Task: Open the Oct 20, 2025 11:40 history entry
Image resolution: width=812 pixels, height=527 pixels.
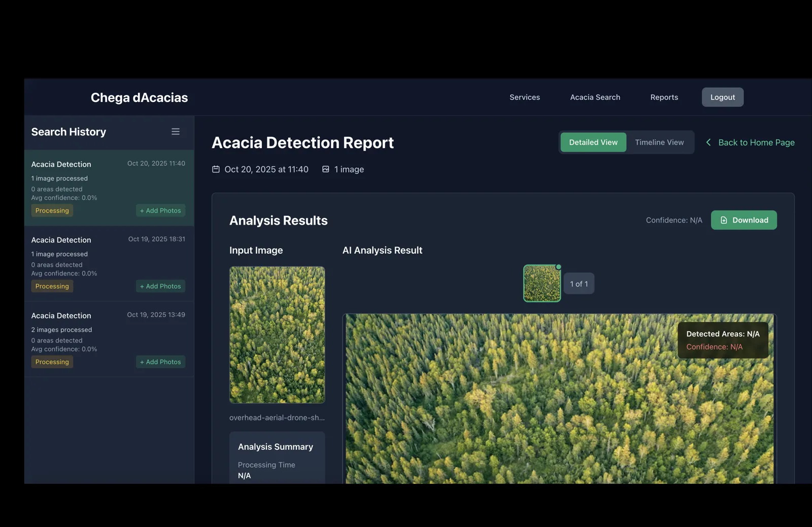Action: pos(109,188)
